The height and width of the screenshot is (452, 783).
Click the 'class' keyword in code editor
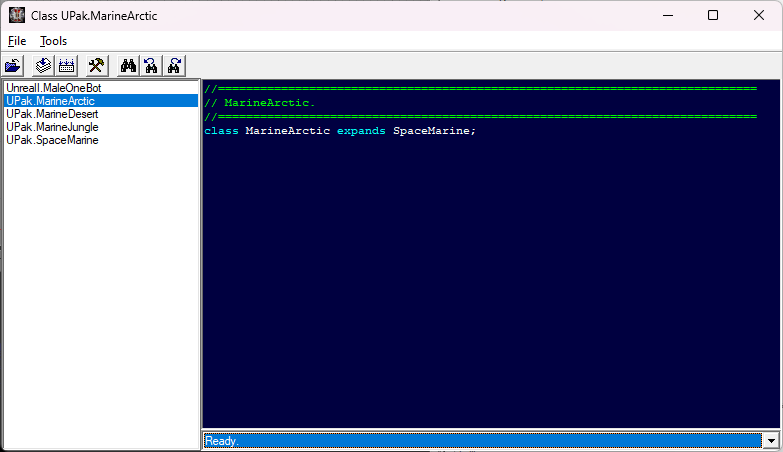(221, 131)
